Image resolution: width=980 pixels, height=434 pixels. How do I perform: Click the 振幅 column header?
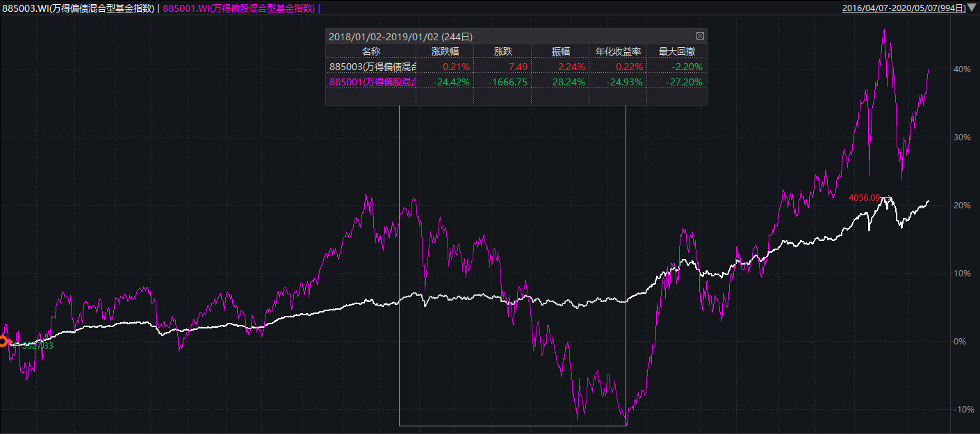[x=560, y=51]
